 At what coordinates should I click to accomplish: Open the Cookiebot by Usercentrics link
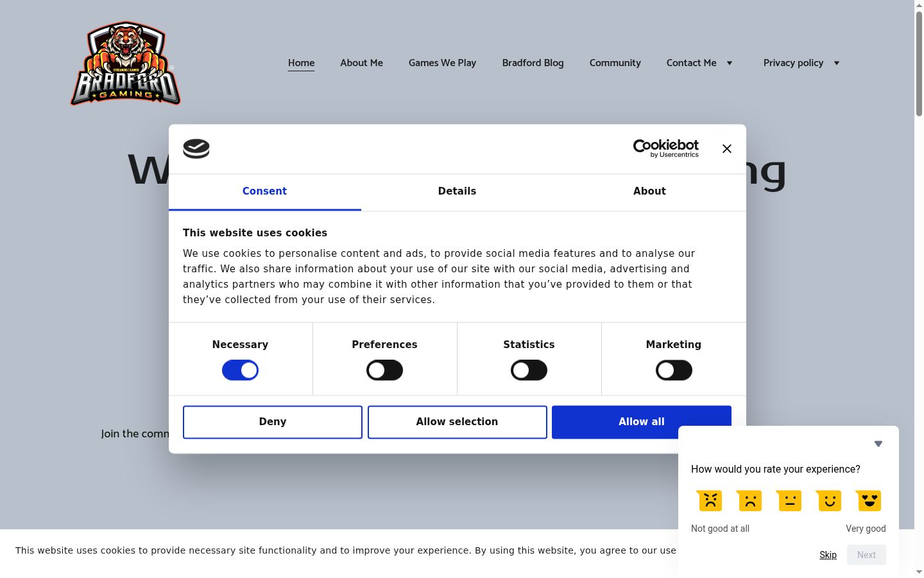pos(666,148)
